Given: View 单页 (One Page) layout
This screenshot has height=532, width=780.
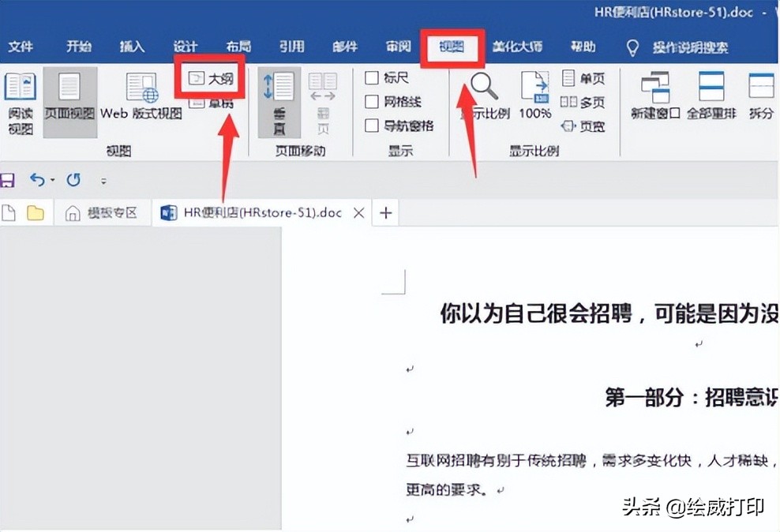Looking at the screenshot, I should pos(584,77).
